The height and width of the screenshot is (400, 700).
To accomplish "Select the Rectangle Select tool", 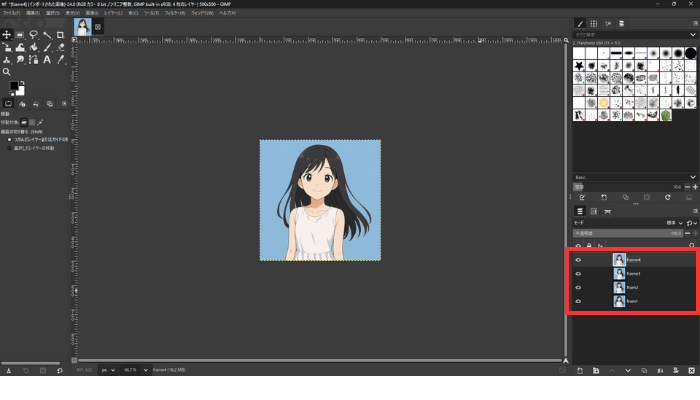I will pyautogui.click(x=20, y=35).
